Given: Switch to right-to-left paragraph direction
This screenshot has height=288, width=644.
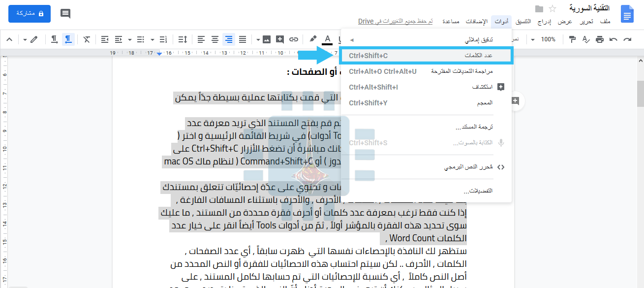Looking at the screenshot, I should (x=68, y=39).
